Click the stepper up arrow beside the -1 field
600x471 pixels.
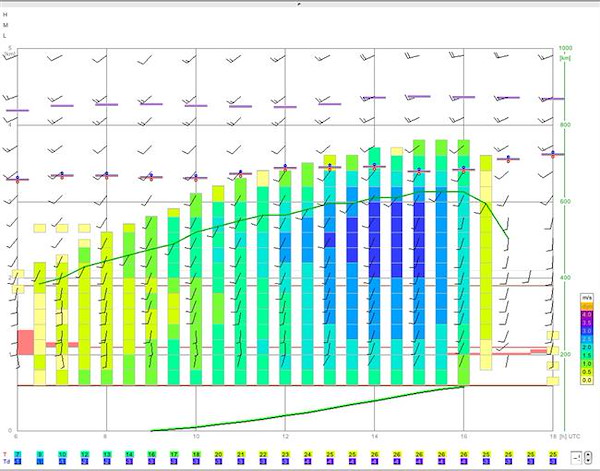pos(588,455)
